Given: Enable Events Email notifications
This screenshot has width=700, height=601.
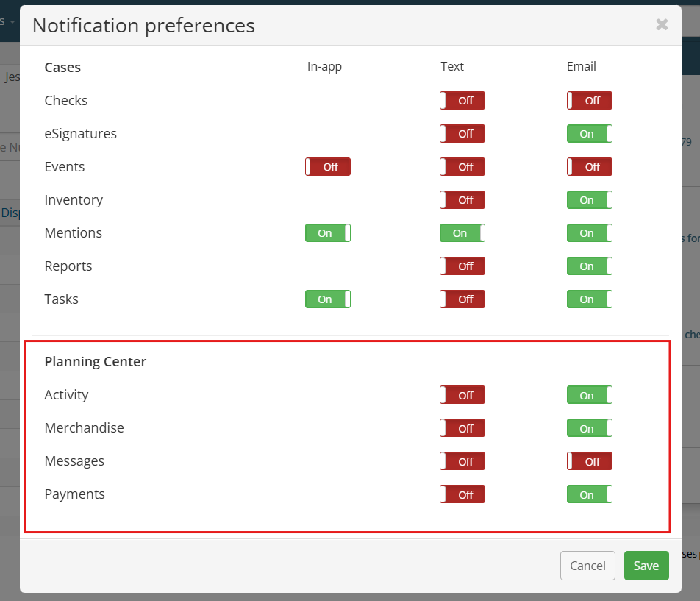Looking at the screenshot, I should click(589, 166).
